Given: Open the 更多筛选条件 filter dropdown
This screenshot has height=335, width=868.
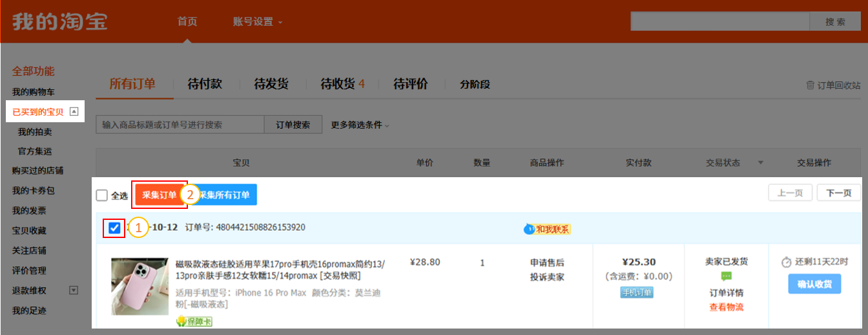Looking at the screenshot, I should point(360,125).
